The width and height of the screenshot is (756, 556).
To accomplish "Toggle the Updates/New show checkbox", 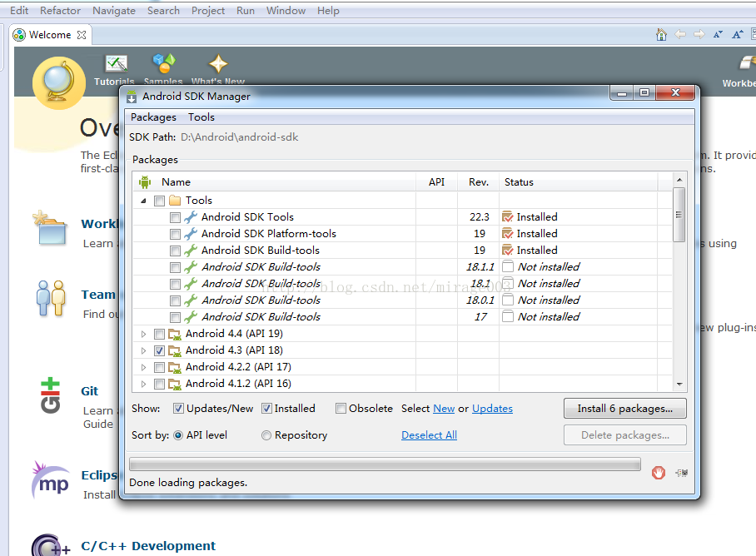I will (178, 409).
